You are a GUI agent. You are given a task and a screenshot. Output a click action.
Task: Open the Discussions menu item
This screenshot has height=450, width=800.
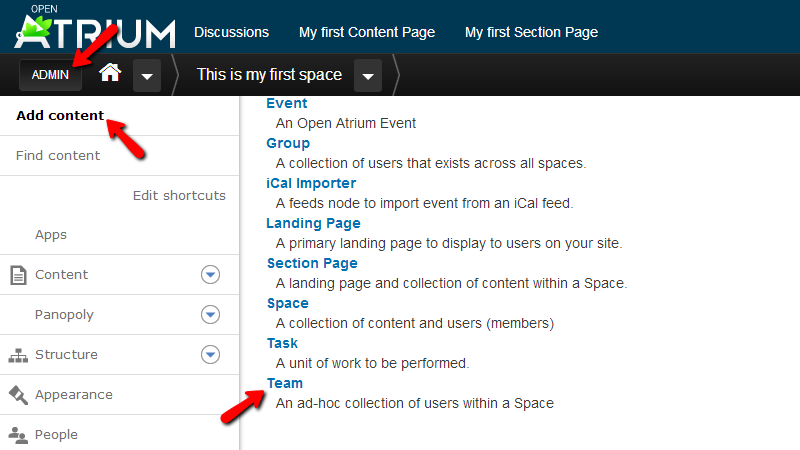[x=231, y=32]
